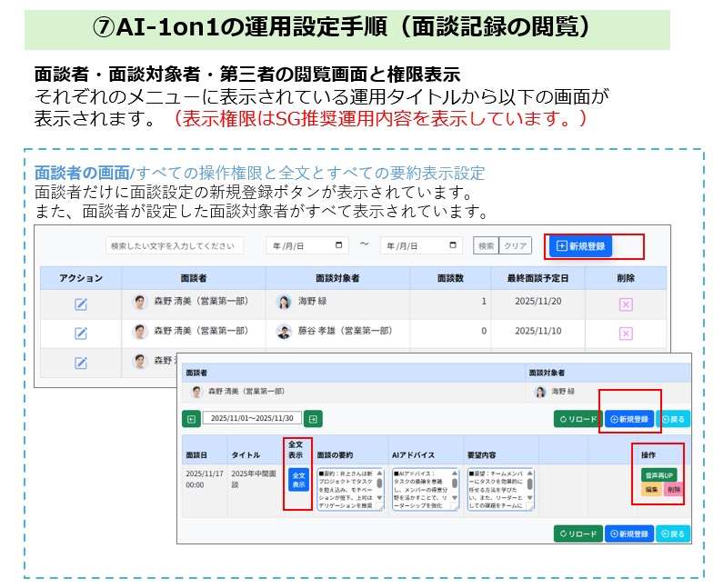Click the orange 編集 edit button
Viewport: 713px width, 588px height.
651,490
